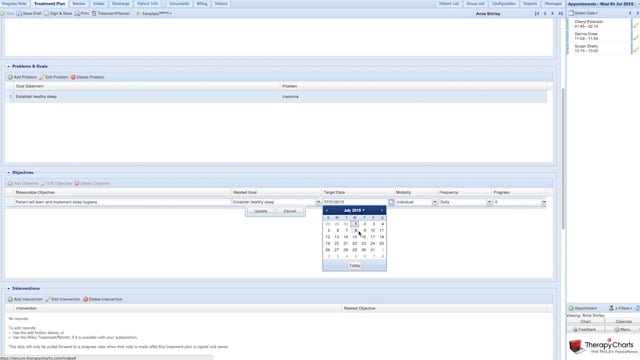Open the Frequency dropdown arrow
This screenshot has height=360, width=640.
(x=489, y=202)
